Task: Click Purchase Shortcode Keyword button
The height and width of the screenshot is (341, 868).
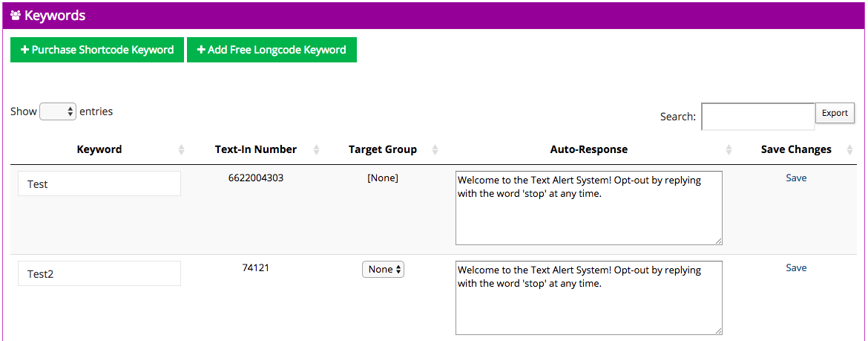Action: coord(97,50)
